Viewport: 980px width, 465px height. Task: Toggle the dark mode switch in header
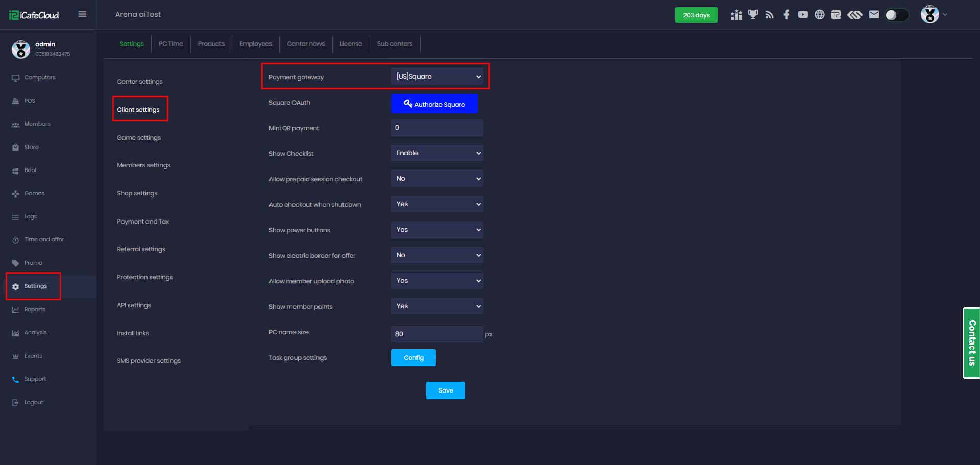click(x=896, y=15)
